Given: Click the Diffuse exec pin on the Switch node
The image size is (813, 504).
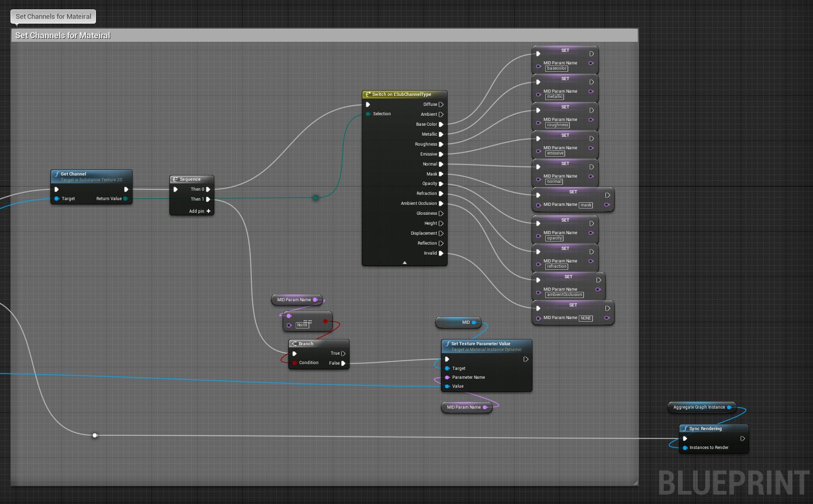Looking at the screenshot, I should [442, 104].
